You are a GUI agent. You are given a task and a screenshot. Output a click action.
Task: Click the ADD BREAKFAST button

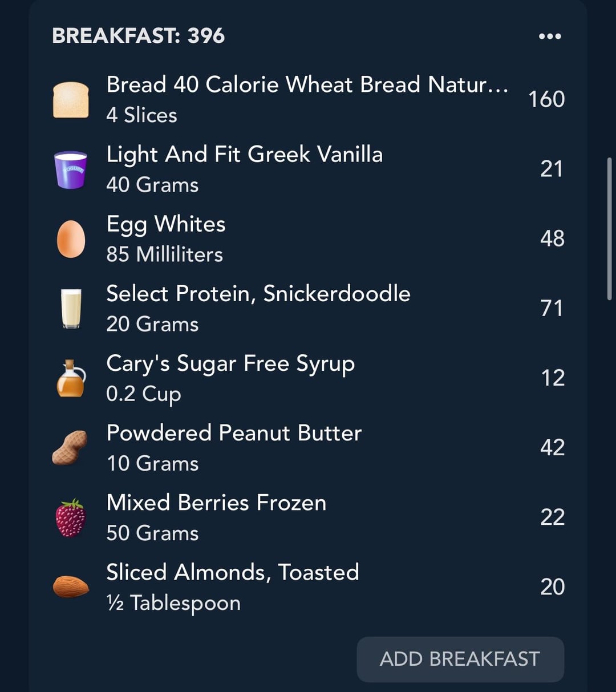460,659
